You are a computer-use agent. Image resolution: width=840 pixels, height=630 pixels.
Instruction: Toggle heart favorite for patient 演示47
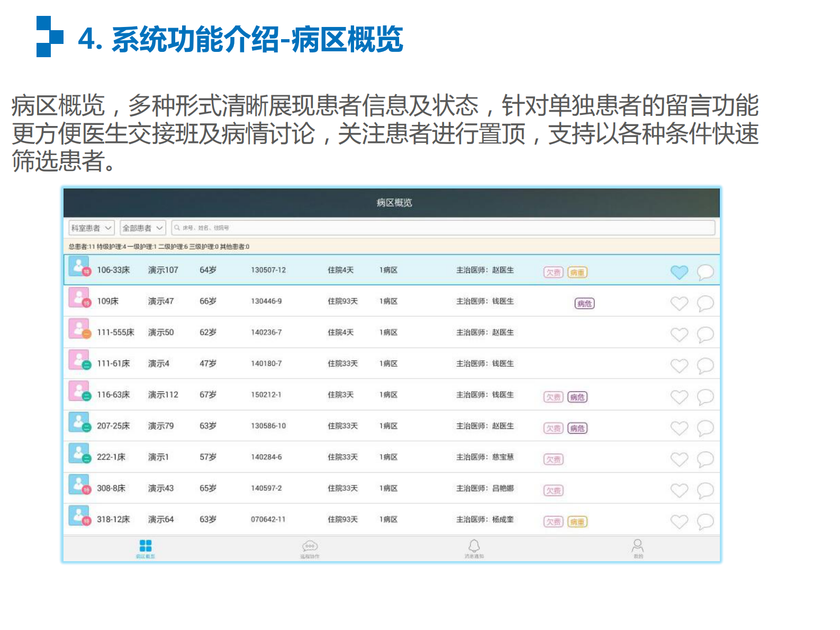(x=679, y=303)
